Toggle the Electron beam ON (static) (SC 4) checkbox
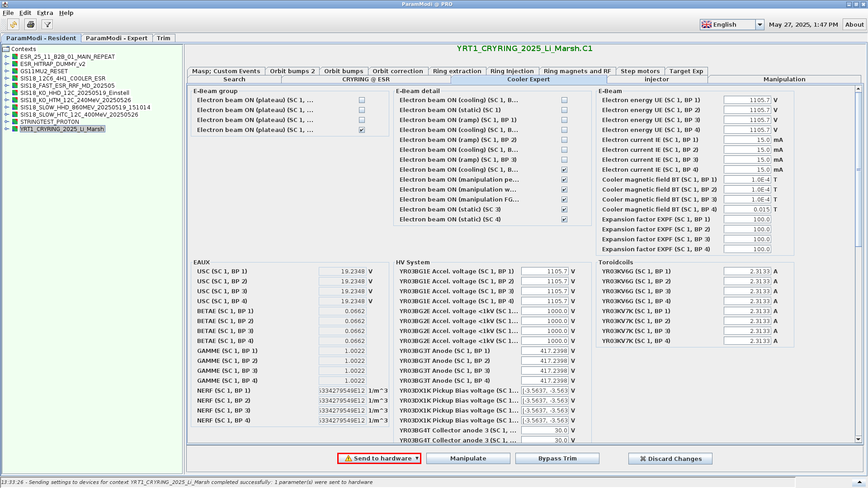 point(564,219)
